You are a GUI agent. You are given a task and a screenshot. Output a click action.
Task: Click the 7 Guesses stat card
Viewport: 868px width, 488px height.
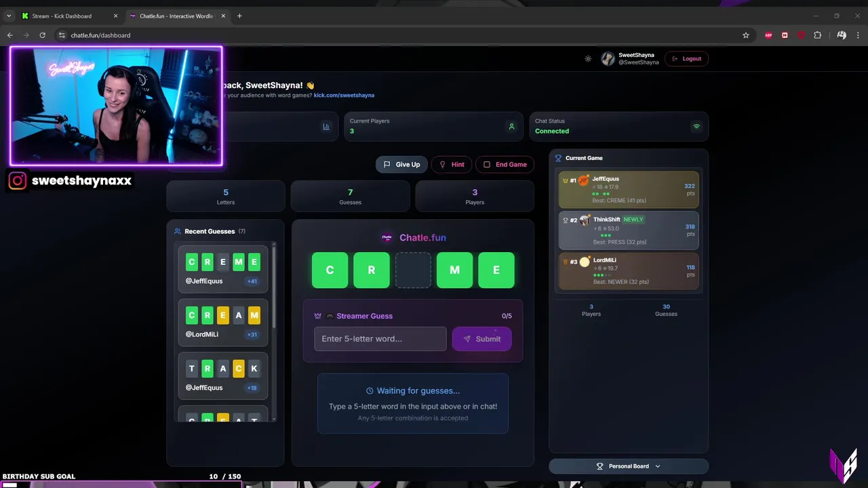pos(350,196)
